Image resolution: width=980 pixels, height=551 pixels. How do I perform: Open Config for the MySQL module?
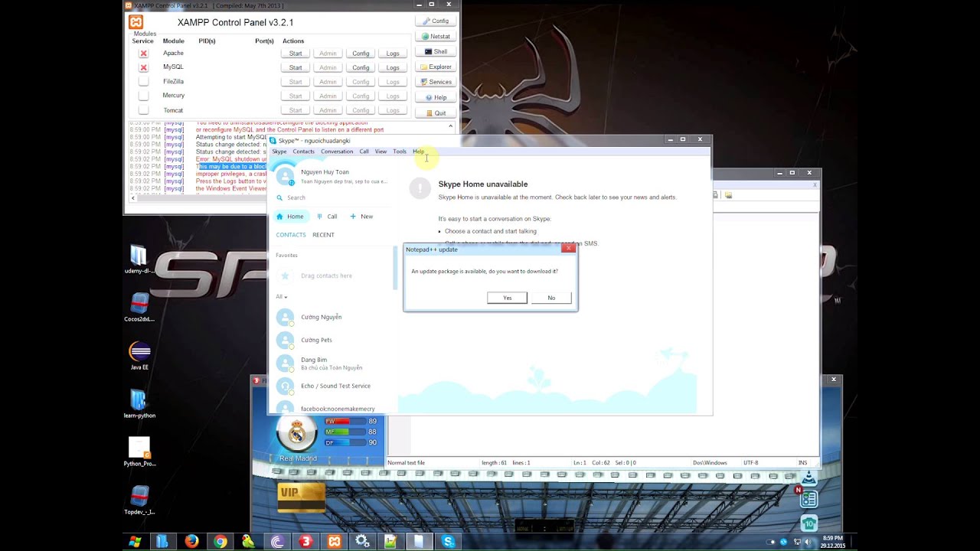coord(361,67)
